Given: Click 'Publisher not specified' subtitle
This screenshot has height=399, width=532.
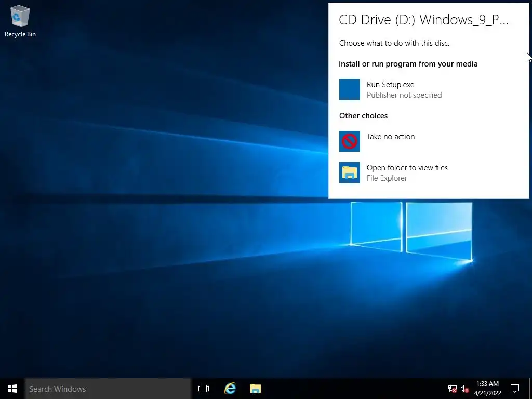Looking at the screenshot, I should pyautogui.click(x=404, y=95).
